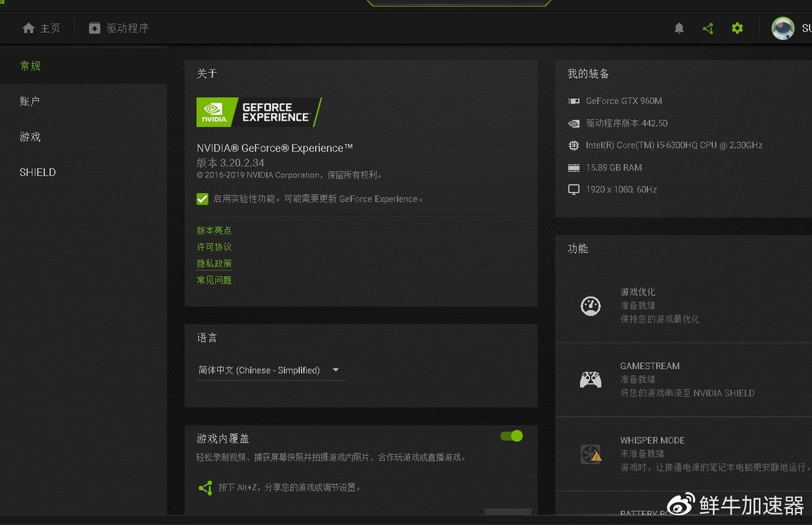Click the 版本 3.20.2.34 text
The height and width of the screenshot is (525, 812).
[x=231, y=163]
